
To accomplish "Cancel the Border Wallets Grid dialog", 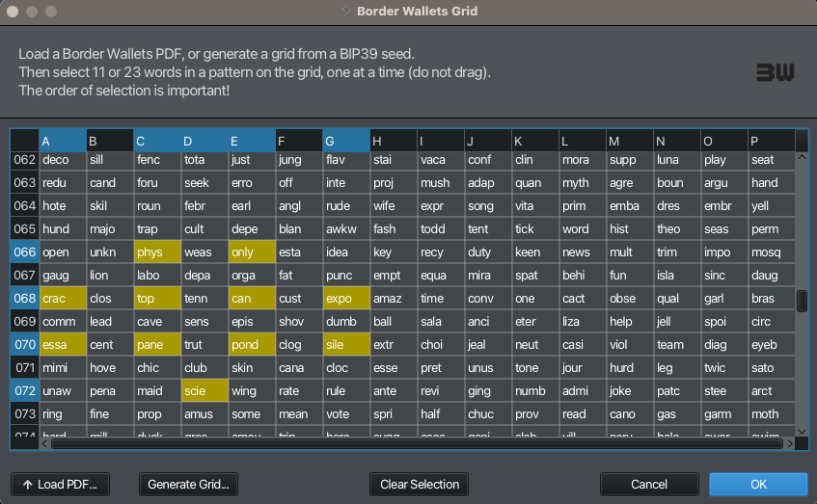I will click(649, 484).
